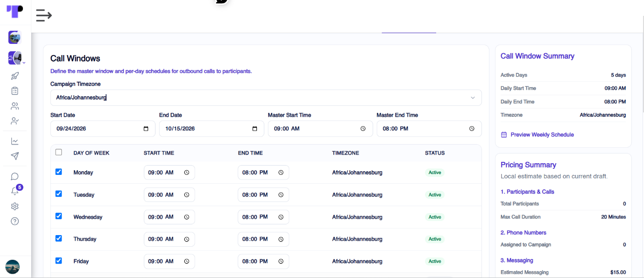This screenshot has height=278, width=644.
Task: Click the Max Call Duration 20 Minutes value
Action: click(x=614, y=217)
